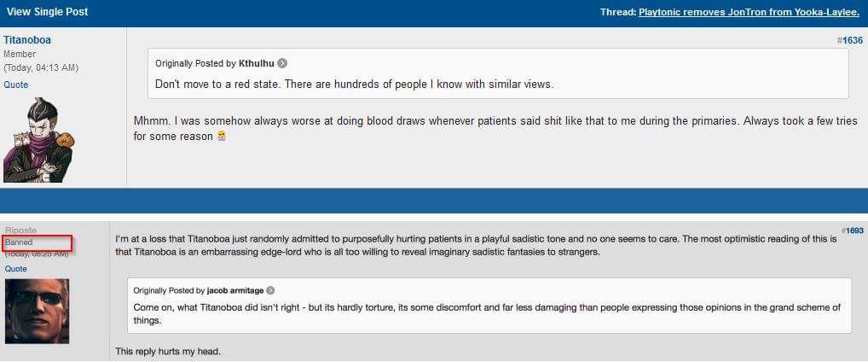This screenshot has height=362, width=868.
Task: Click Kthulhu's quoted red state text
Action: point(355,85)
